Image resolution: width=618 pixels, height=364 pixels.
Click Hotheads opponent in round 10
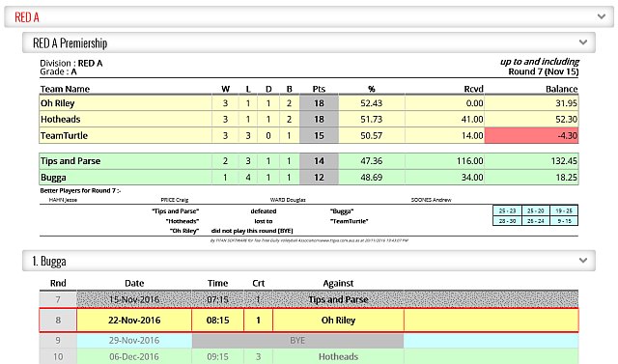[x=338, y=356]
